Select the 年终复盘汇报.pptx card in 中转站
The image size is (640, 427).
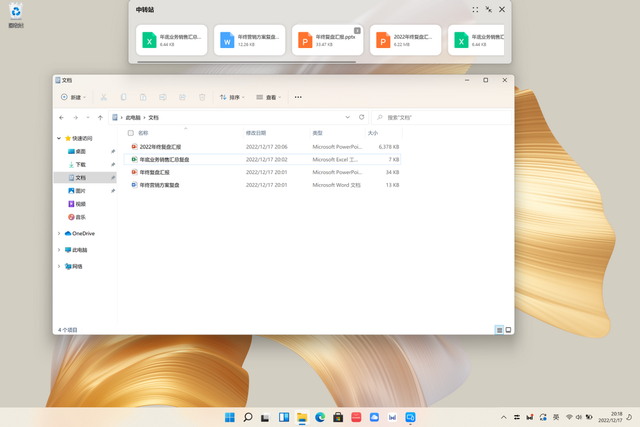click(327, 40)
